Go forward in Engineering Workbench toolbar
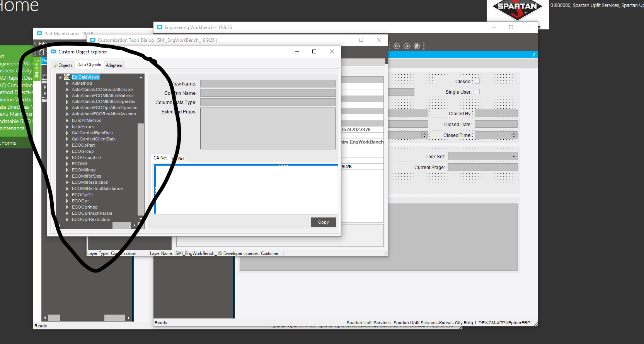This screenshot has height=344, width=644. point(407,46)
